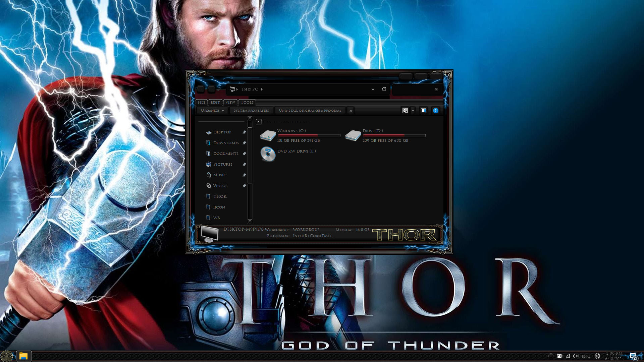The image size is (644, 362).
Task: Open view options dropdown arrow
Action: (x=413, y=111)
